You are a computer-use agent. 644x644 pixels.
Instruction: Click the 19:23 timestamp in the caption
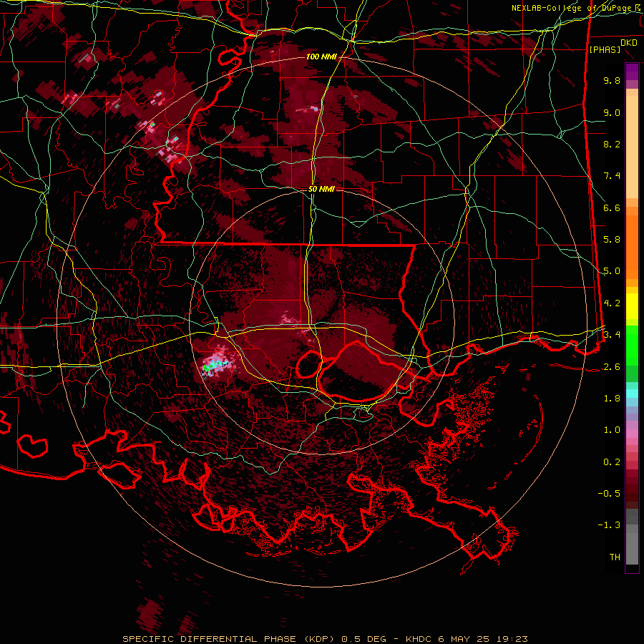pyautogui.click(x=511, y=639)
